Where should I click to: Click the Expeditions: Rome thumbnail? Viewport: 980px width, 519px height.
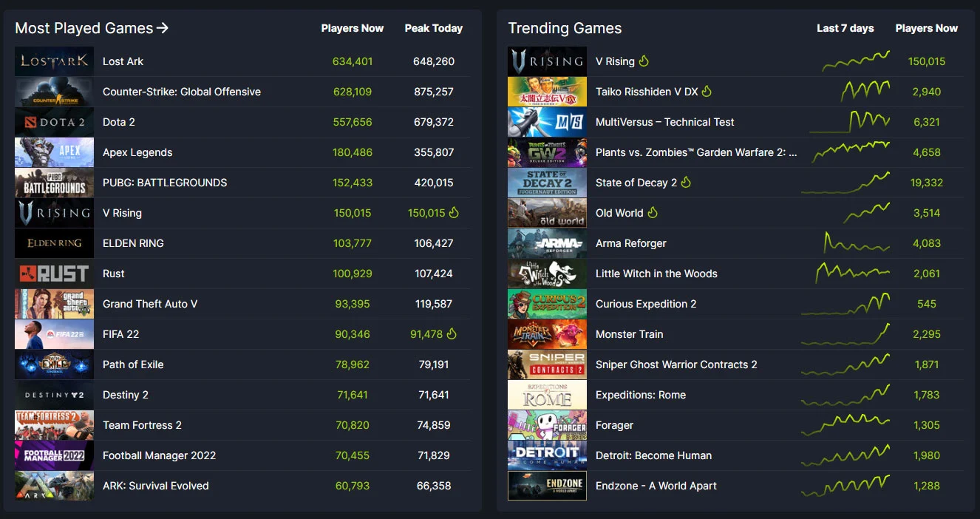[548, 395]
